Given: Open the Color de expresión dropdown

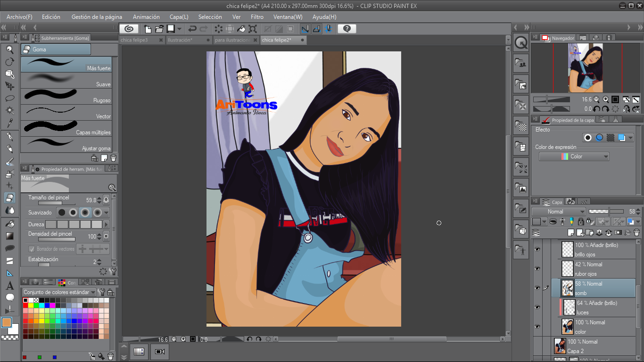Looking at the screenshot, I should (x=574, y=156).
